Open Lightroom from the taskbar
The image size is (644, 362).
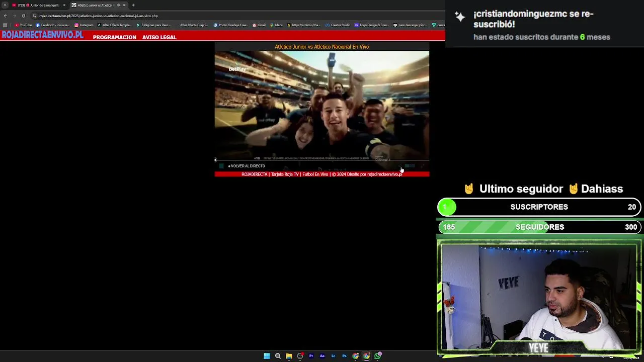pyautogui.click(x=333, y=356)
